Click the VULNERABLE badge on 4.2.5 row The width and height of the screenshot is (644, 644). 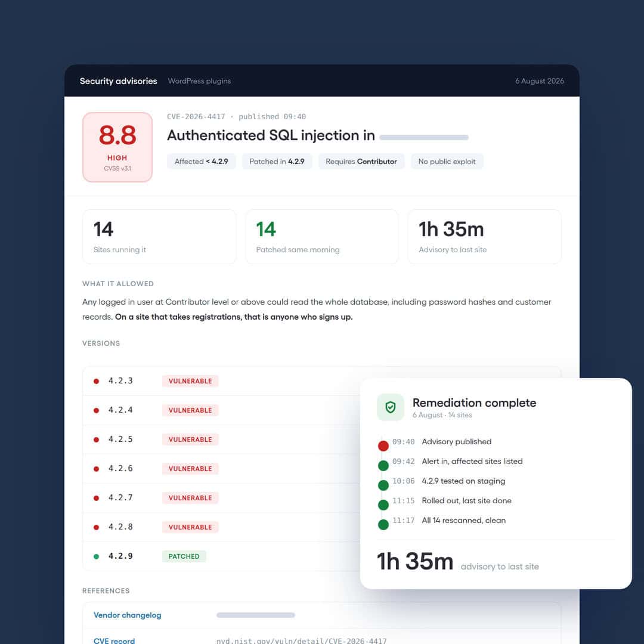tap(190, 439)
